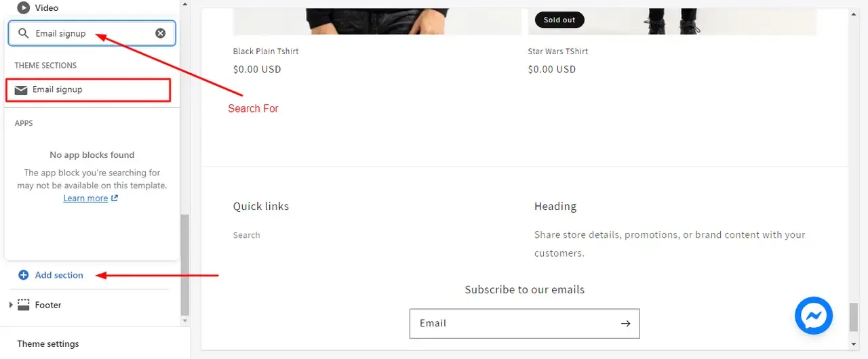Click external link icon next to Learn more
Screen dimensions: 868x359
115,198
